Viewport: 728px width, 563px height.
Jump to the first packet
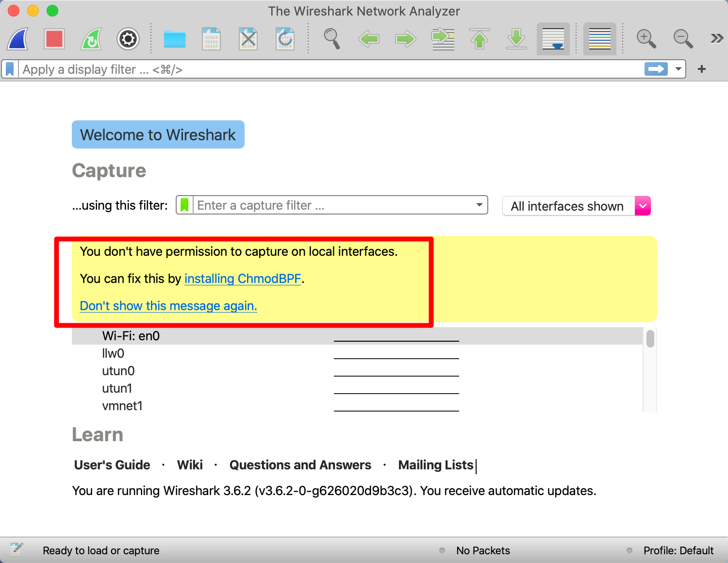480,39
